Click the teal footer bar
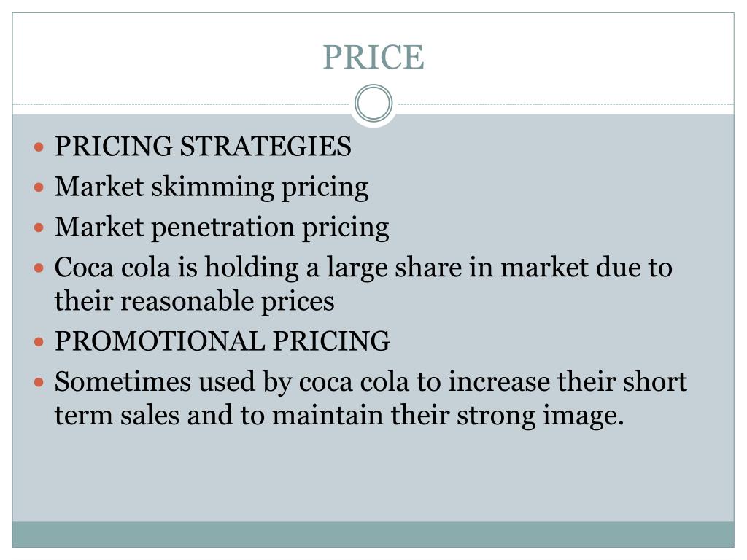The image size is (747, 560). 373,534
